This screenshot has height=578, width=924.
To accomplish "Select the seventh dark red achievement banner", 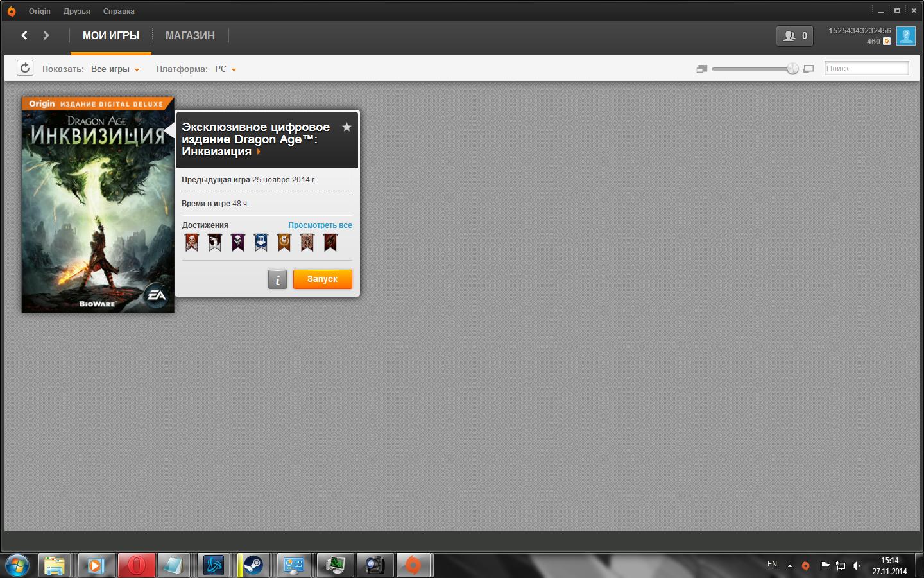I will (x=330, y=242).
